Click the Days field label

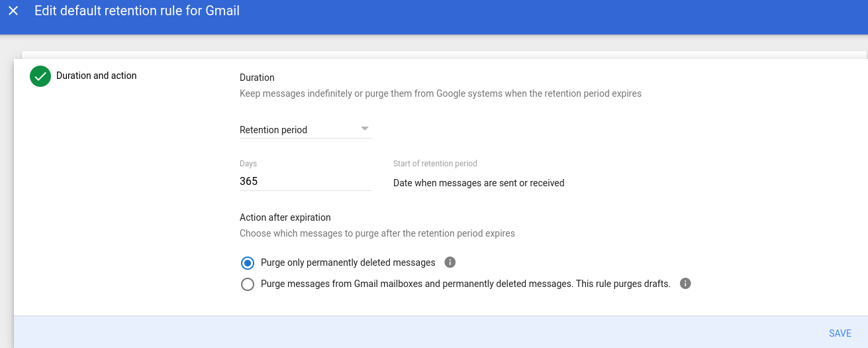coord(248,163)
